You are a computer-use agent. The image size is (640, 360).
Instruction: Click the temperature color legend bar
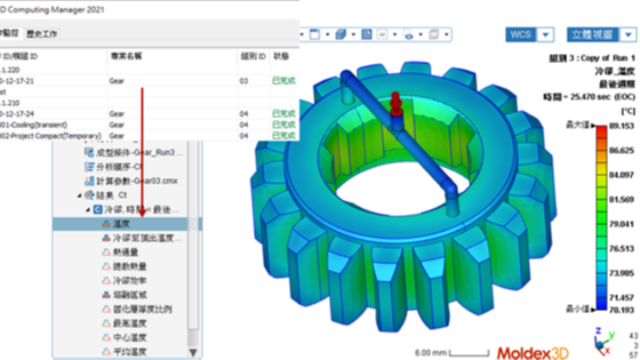[x=601, y=218]
